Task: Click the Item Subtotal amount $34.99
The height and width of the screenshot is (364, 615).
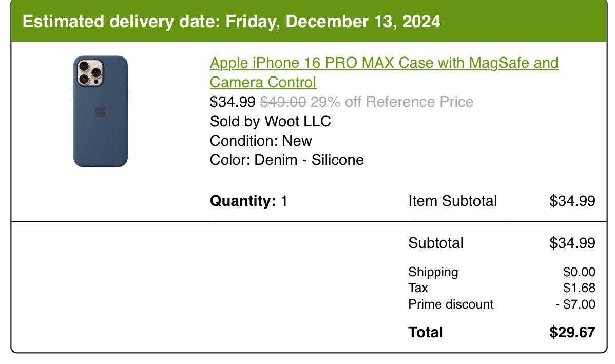Action: pos(572,201)
